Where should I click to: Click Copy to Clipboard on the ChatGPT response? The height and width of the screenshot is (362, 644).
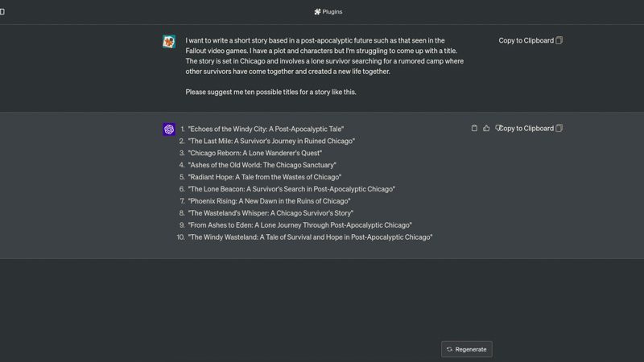click(527, 129)
